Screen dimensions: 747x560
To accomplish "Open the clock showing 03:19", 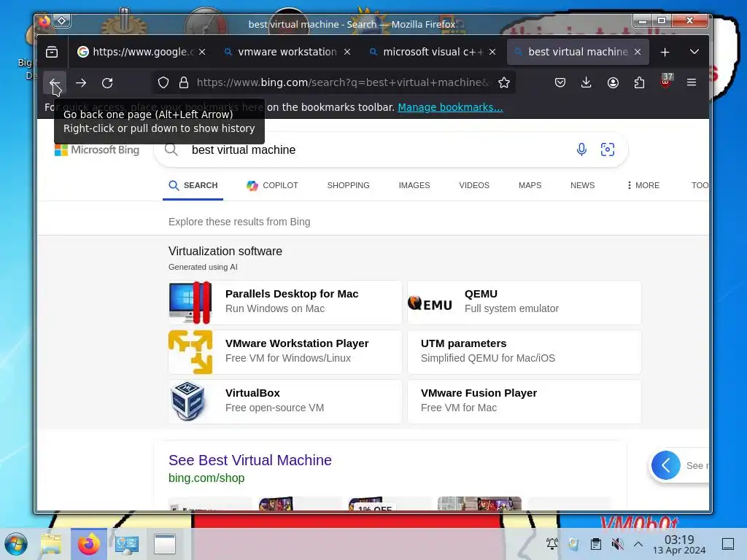I will [679, 544].
